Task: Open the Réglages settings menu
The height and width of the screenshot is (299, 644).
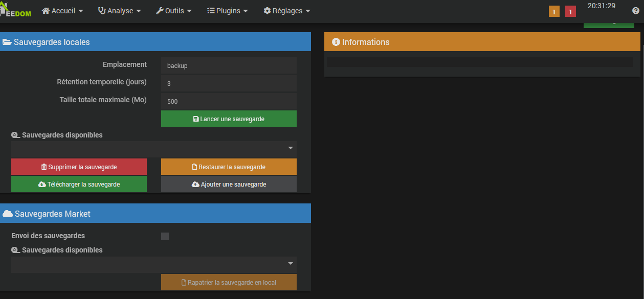Action: pos(287,11)
